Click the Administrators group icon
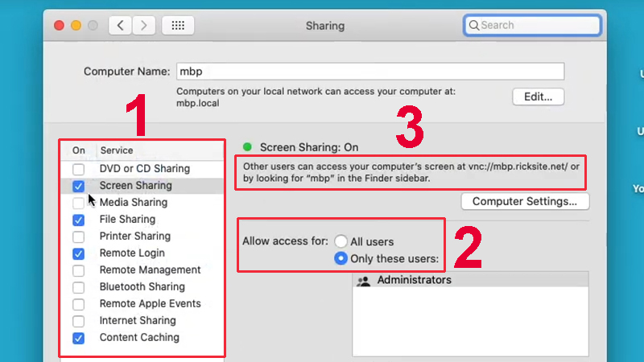 coord(364,281)
